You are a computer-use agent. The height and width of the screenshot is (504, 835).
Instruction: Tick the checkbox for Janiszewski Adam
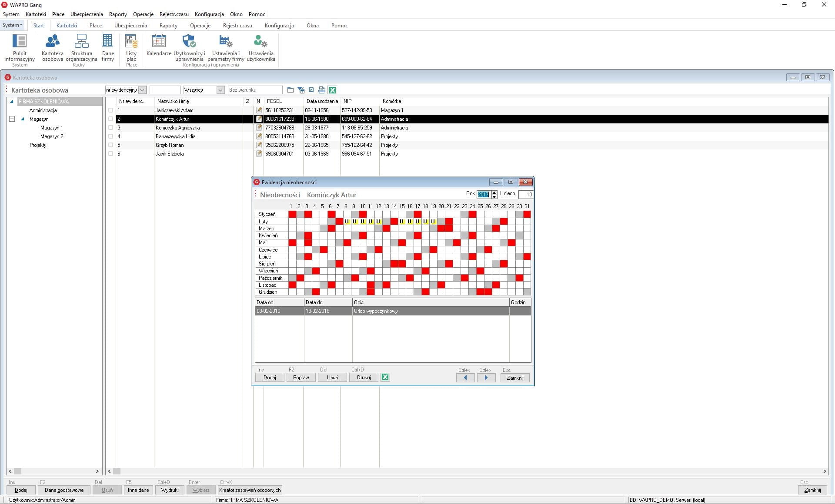110,110
